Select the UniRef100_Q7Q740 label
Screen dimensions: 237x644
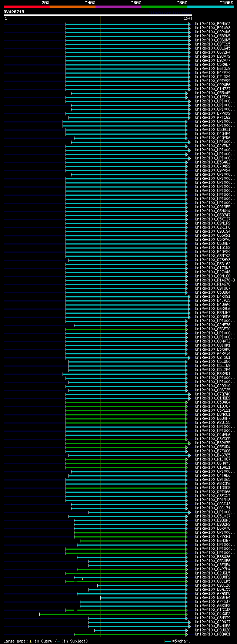[213, 394]
